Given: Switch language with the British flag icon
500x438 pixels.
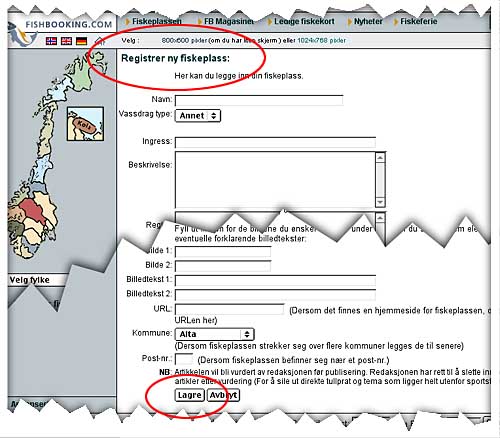Looking at the screenshot, I should coord(66,41).
